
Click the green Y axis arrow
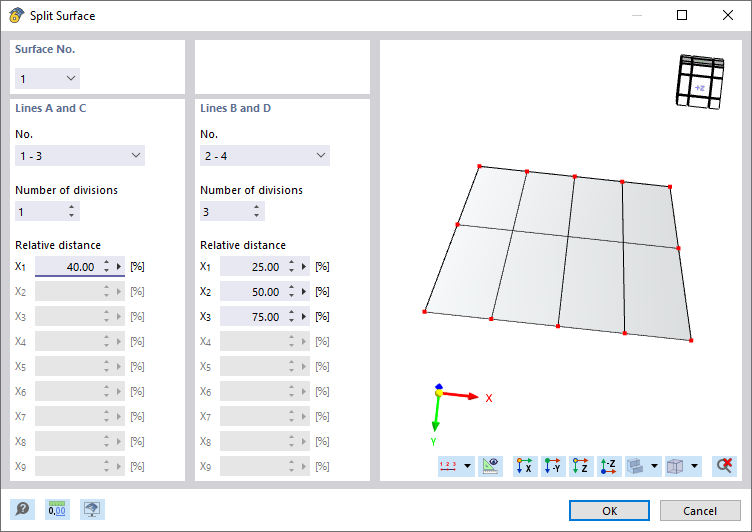[x=436, y=414]
